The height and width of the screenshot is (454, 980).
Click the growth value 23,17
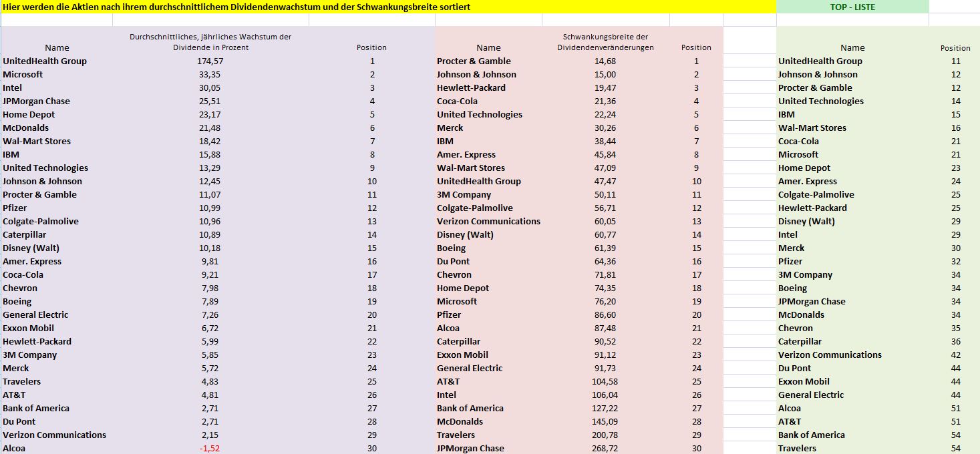210,114
